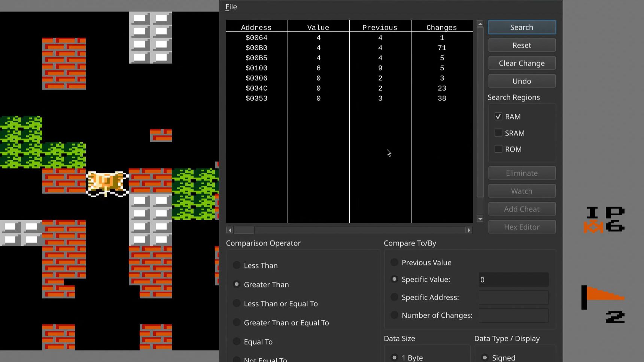The image size is (644, 362).
Task: Select address row $00B0
Action: click(350, 48)
